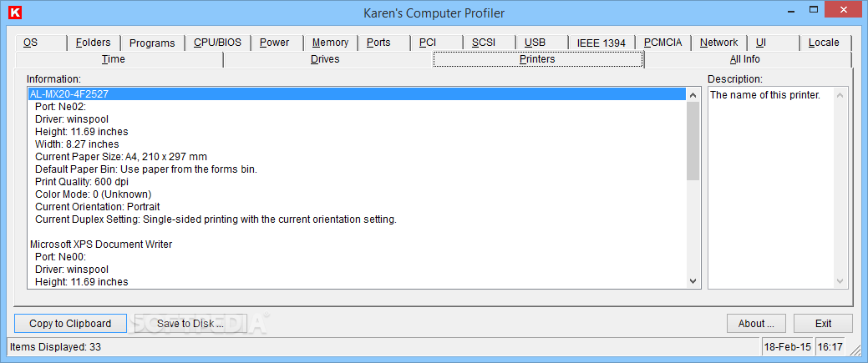Switch to the SCSI tab
The height and width of the screenshot is (363, 868).
(x=489, y=43)
